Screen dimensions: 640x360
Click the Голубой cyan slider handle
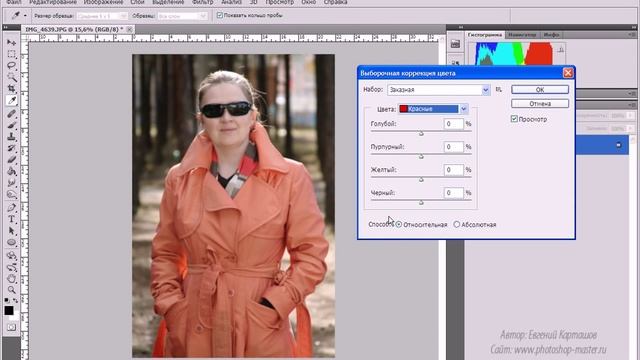click(x=421, y=133)
